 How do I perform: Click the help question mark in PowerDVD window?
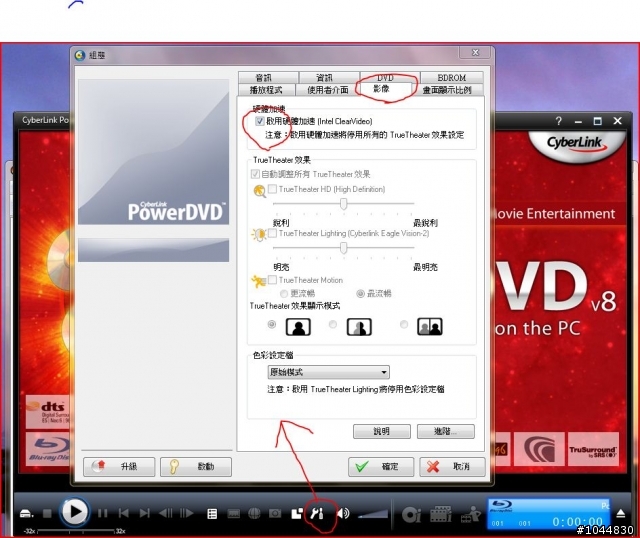pos(558,121)
